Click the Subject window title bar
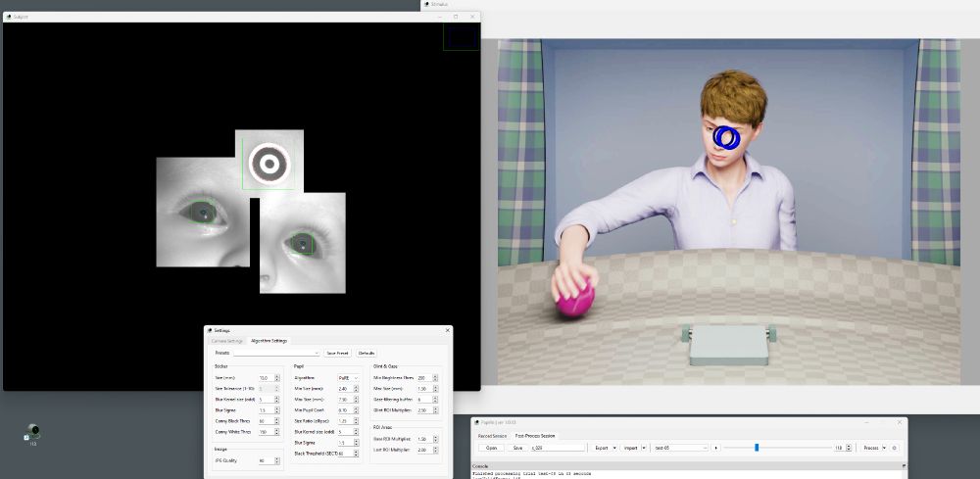 click(x=242, y=17)
